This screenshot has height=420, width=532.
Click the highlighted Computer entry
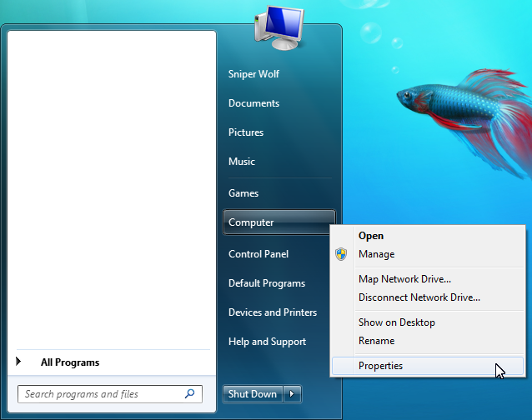(x=279, y=222)
